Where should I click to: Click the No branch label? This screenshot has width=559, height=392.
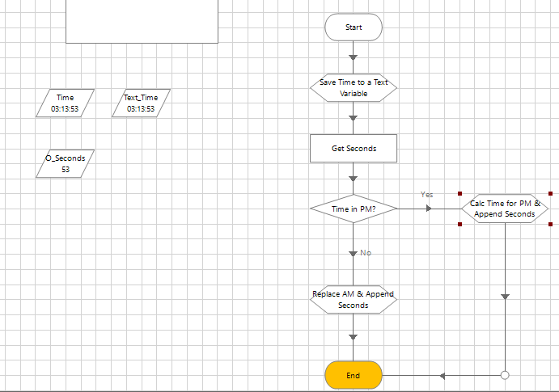pyautogui.click(x=366, y=252)
